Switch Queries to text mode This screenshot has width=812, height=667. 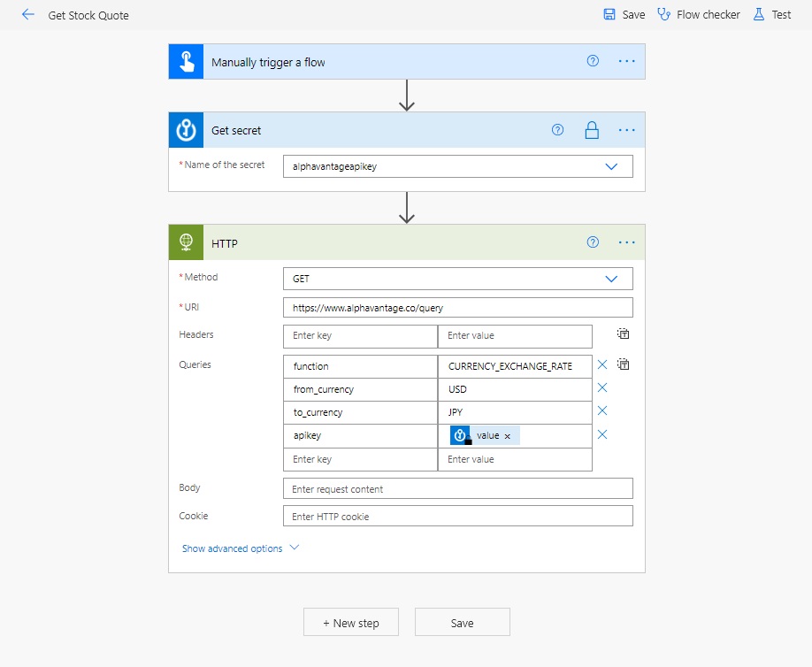click(x=623, y=364)
